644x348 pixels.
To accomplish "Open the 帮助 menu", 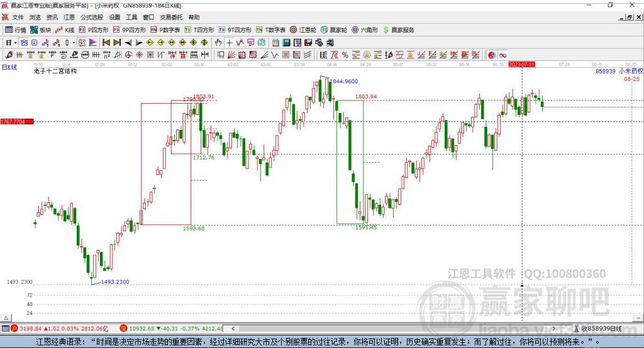I will pos(194,17).
